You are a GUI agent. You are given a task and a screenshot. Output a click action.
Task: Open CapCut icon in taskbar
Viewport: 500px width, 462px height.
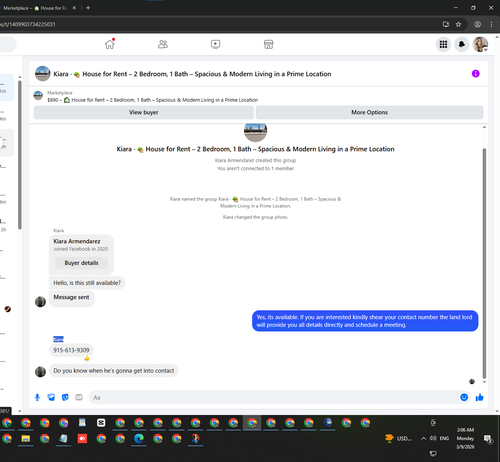[101, 423]
